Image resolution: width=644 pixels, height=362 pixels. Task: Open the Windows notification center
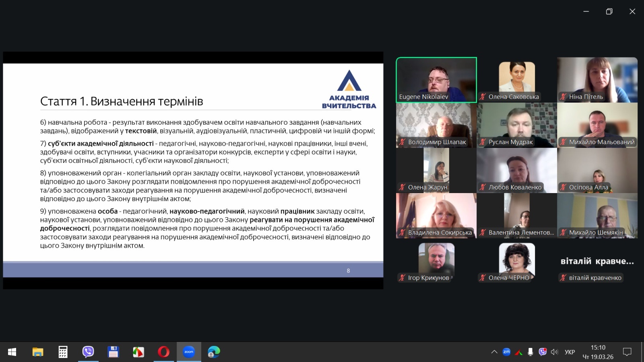pyautogui.click(x=627, y=352)
